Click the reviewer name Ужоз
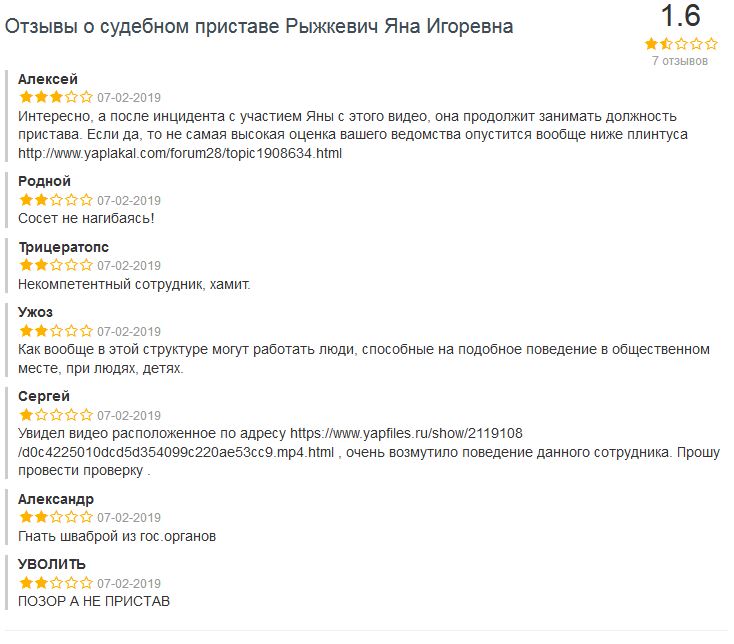The height and width of the screenshot is (644, 734). coord(36,312)
